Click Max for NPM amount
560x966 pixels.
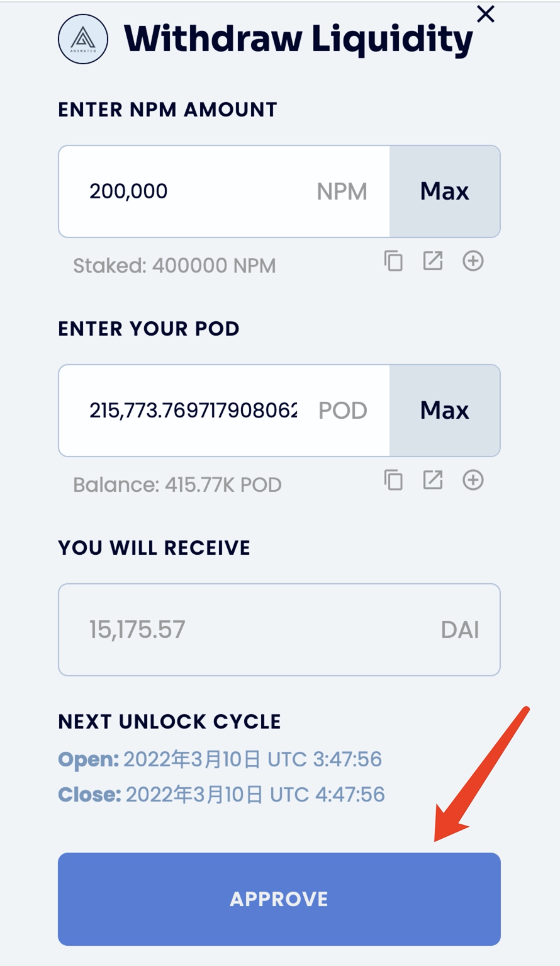444,191
